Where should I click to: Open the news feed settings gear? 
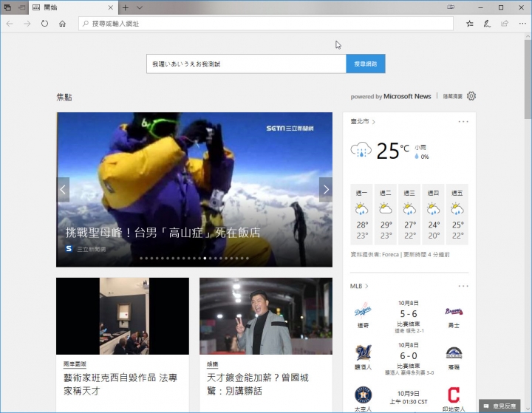click(x=471, y=96)
